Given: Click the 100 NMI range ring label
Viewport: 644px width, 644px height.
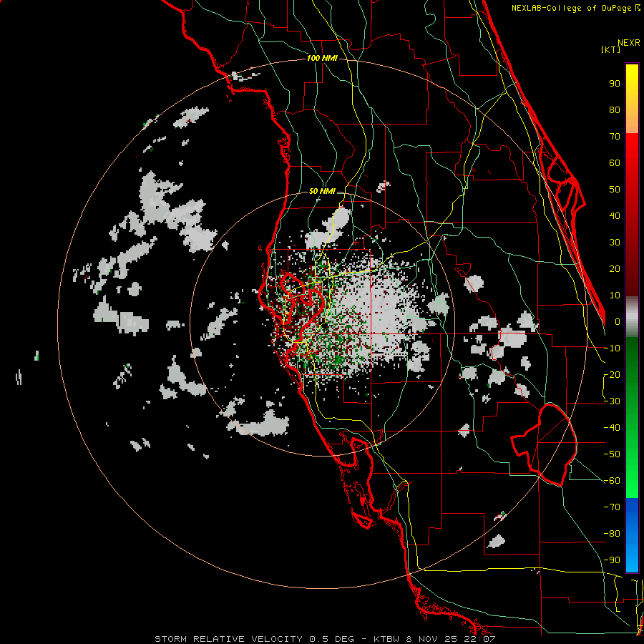Looking at the screenshot, I should pos(322,59).
